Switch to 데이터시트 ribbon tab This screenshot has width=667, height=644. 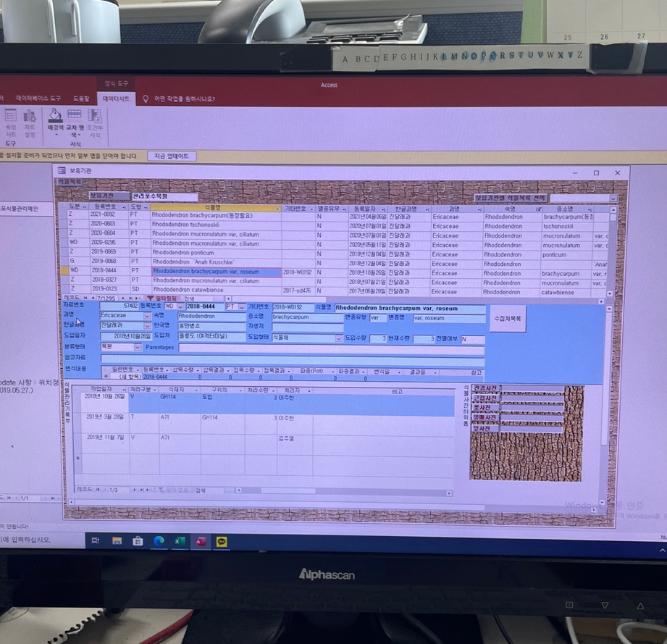(116, 99)
